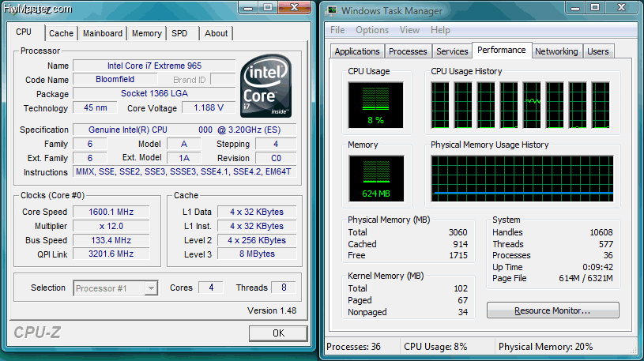The image size is (644, 361).
Task: Open the Processor #1 selection dropdown
Action: 115,288
